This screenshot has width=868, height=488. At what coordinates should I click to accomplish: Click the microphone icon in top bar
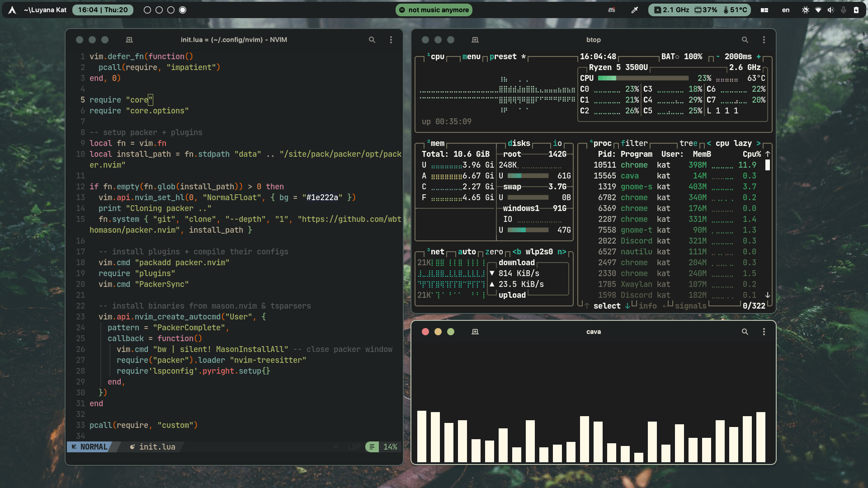(844, 10)
